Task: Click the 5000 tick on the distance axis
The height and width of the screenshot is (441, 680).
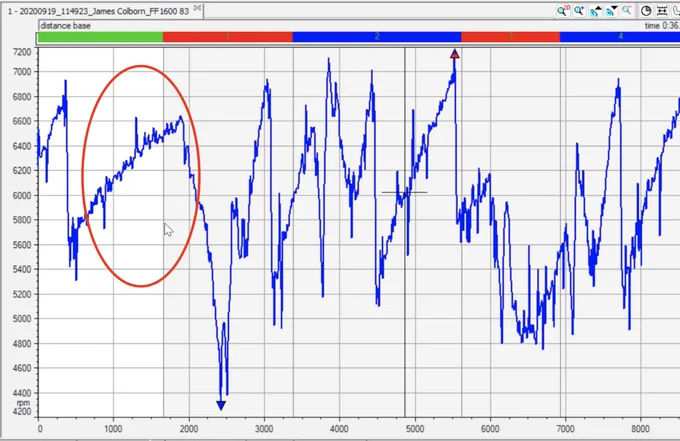Action: 415,429
